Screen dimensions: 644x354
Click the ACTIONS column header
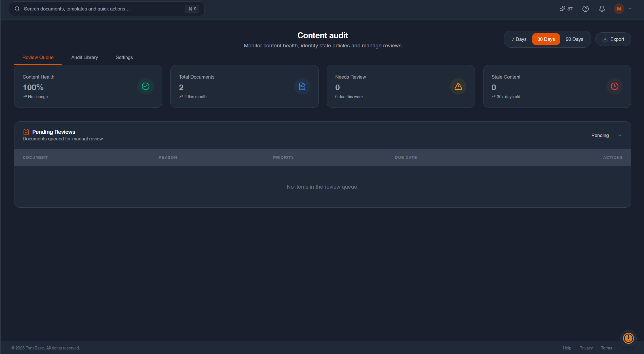613,157
